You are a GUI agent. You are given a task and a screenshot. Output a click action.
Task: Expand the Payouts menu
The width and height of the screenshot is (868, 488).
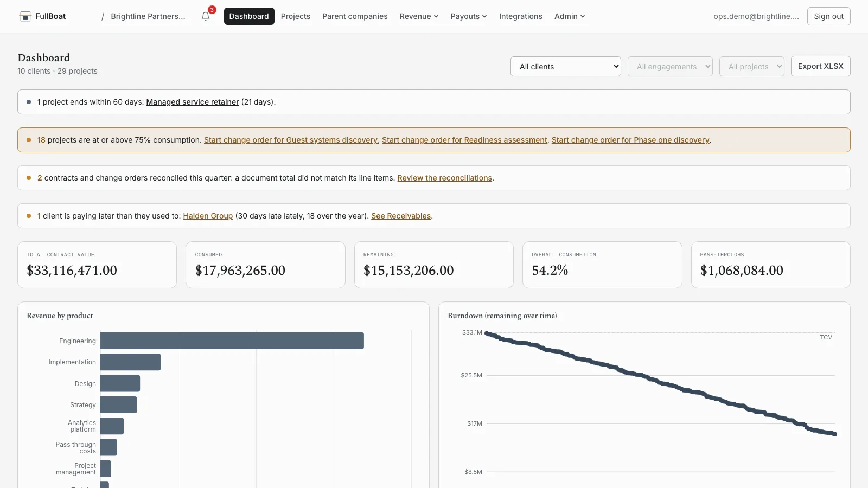coord(469,16)
